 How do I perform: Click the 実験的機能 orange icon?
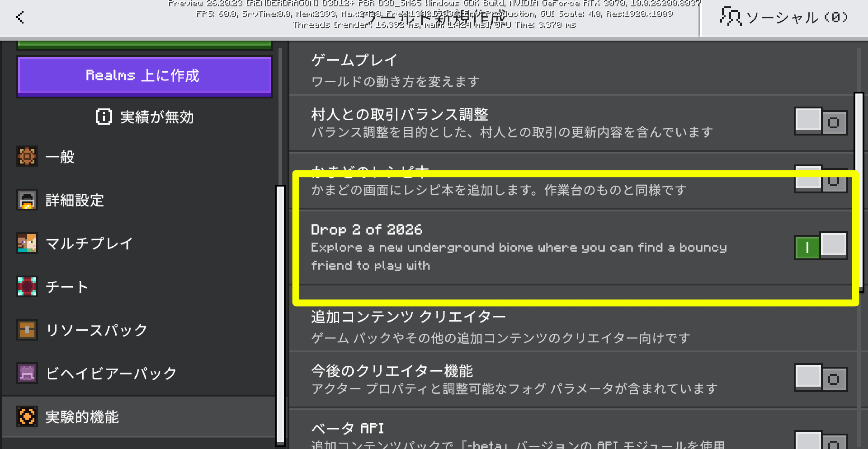point(27,416)
